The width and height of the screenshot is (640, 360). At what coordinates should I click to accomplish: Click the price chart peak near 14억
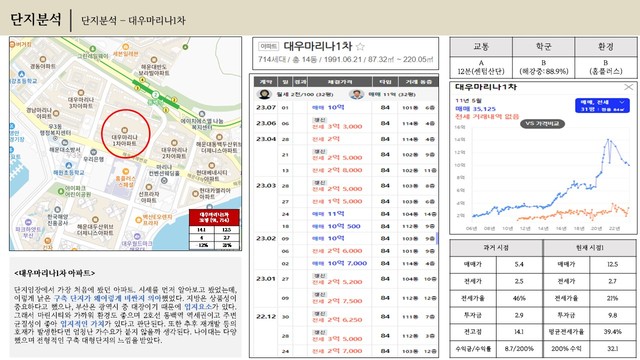click(x=608, y=140)
